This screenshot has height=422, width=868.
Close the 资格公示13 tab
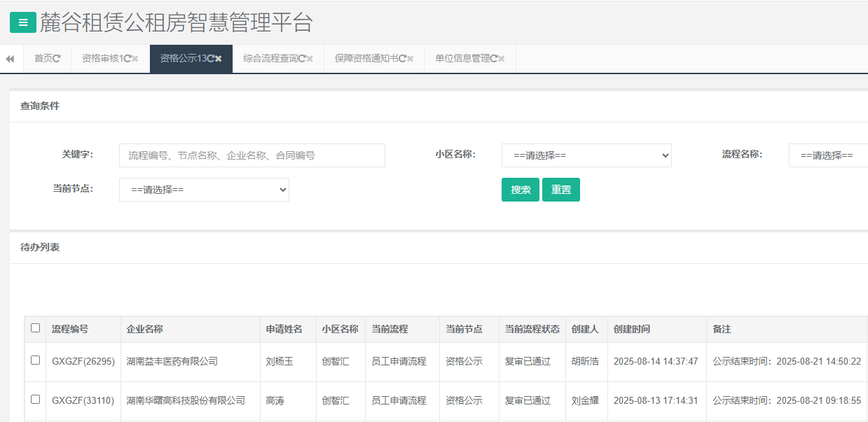click(x=219, y=59)
